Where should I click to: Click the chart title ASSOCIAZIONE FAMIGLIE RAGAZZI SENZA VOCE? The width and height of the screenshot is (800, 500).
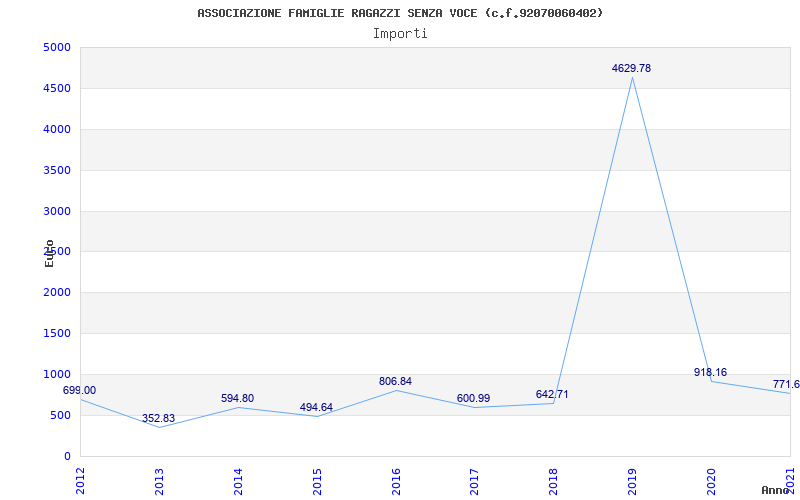(400, 13)
